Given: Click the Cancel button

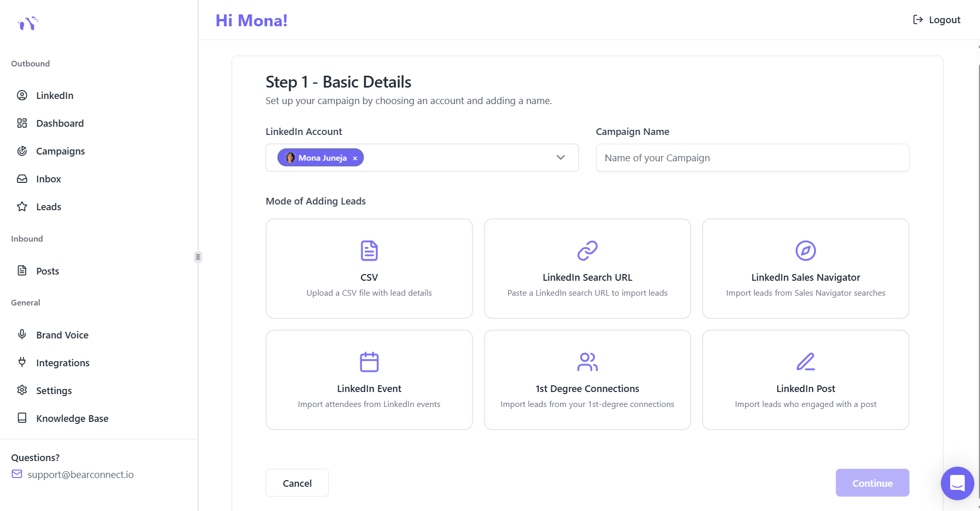Looking at the screenshot, I should 297,483.
